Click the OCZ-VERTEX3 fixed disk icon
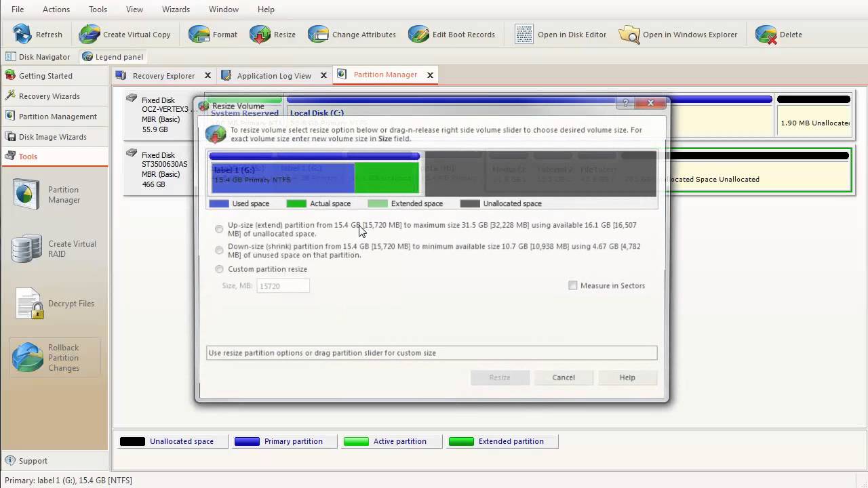 (x=131, y=99)
